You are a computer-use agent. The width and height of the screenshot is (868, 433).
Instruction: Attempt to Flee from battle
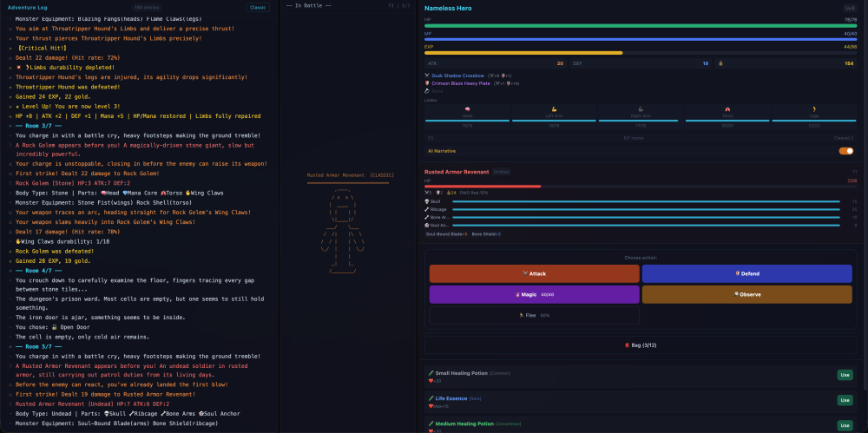point(534,316)
